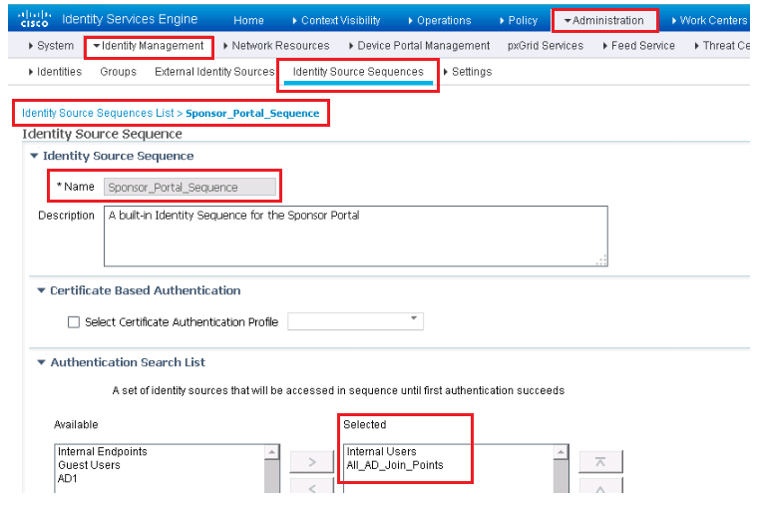Collapse the Authentication Search List section

click(x=41, y=362)
